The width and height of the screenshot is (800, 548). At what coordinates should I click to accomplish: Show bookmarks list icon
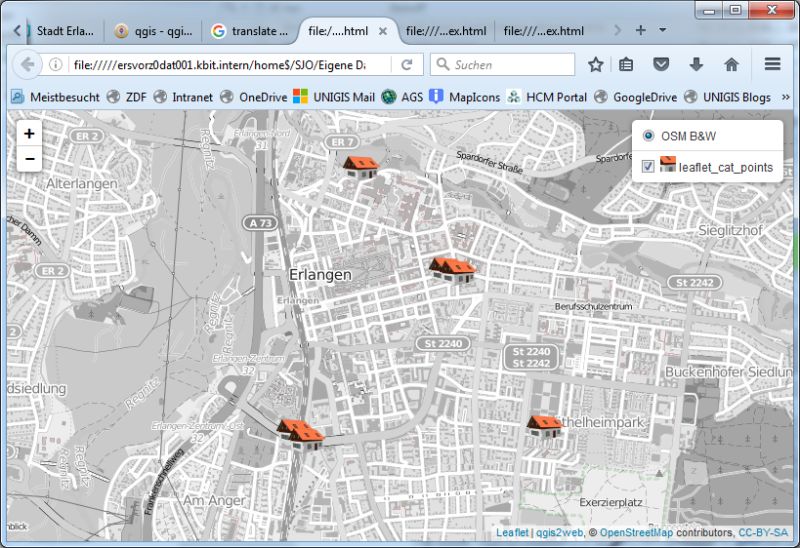[626, 65]
